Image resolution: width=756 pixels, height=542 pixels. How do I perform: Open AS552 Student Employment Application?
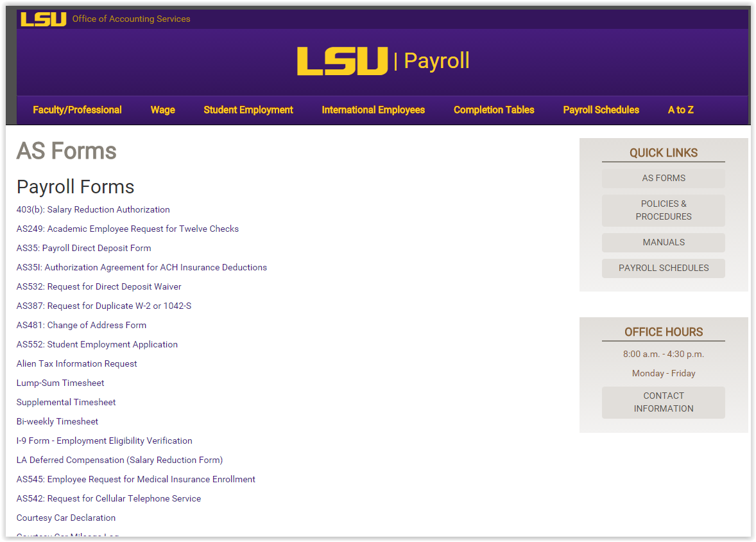[97, 345]
